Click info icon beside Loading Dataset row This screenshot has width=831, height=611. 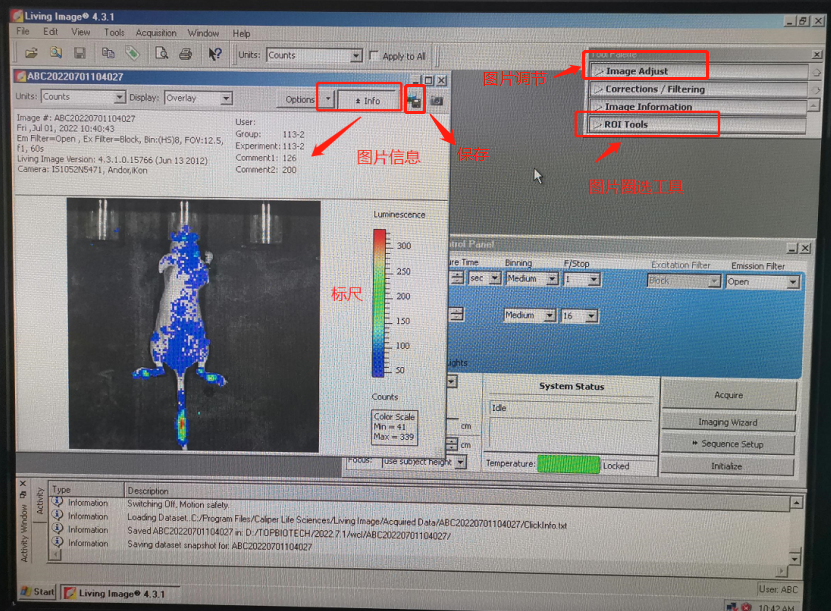(58, 515)
